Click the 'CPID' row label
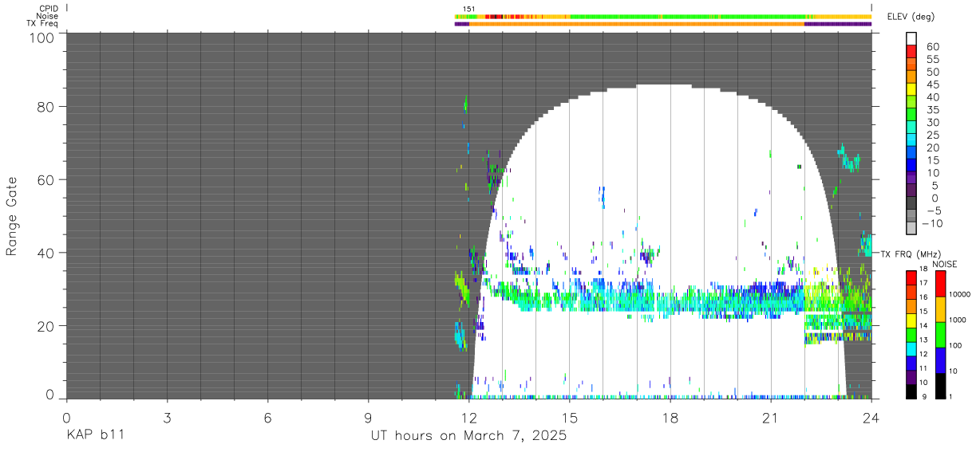This screenshot has height=452, width=980. coord(47,9)
